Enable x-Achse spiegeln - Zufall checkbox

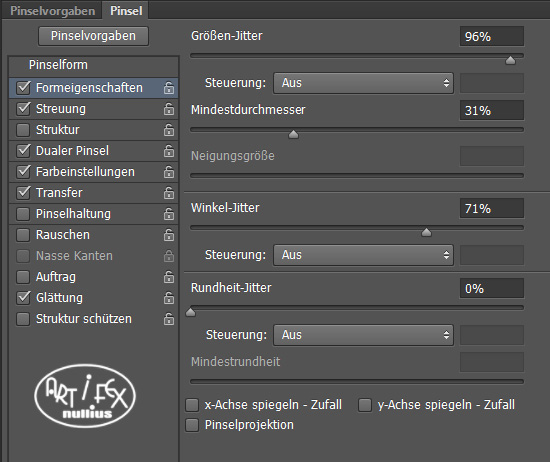(x=192, y=405)
